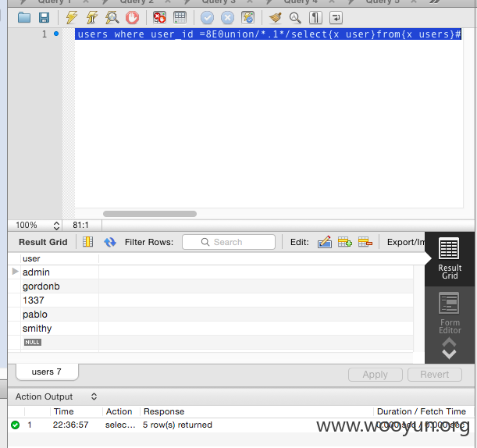Rollback transaction X circle icon
The width and height of the screenshot is (477, 448).
tap(227, 18)
